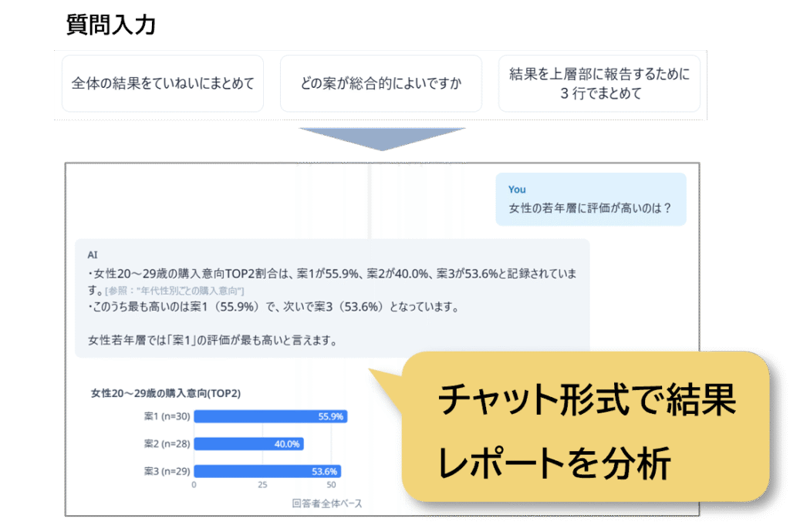This screenshot has width=790, height=532.
Task: Click the 案2 (n=28) axis label
Action: (167, 444)
